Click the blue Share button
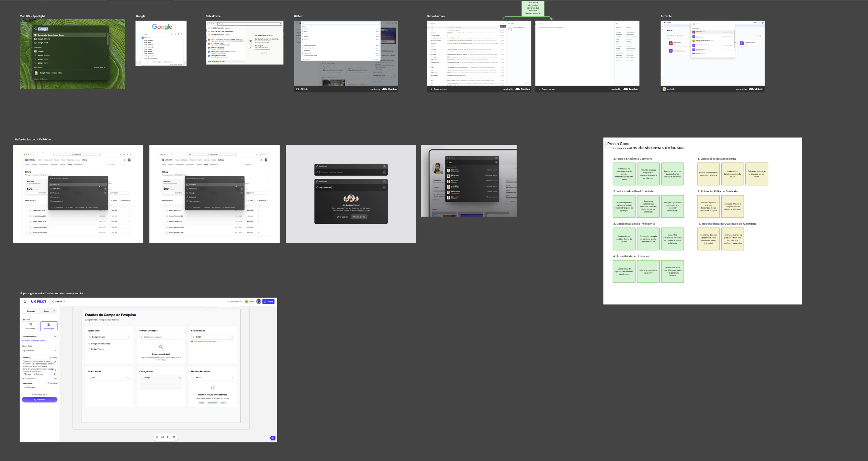The image size is (868, 461). click(269, 301)
